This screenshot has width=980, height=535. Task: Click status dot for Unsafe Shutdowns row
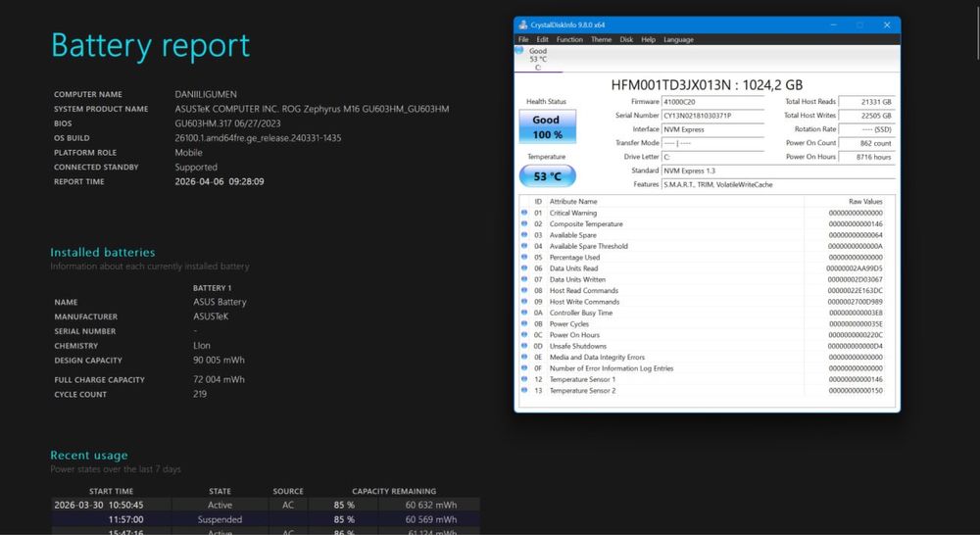(x=524, y=346)
